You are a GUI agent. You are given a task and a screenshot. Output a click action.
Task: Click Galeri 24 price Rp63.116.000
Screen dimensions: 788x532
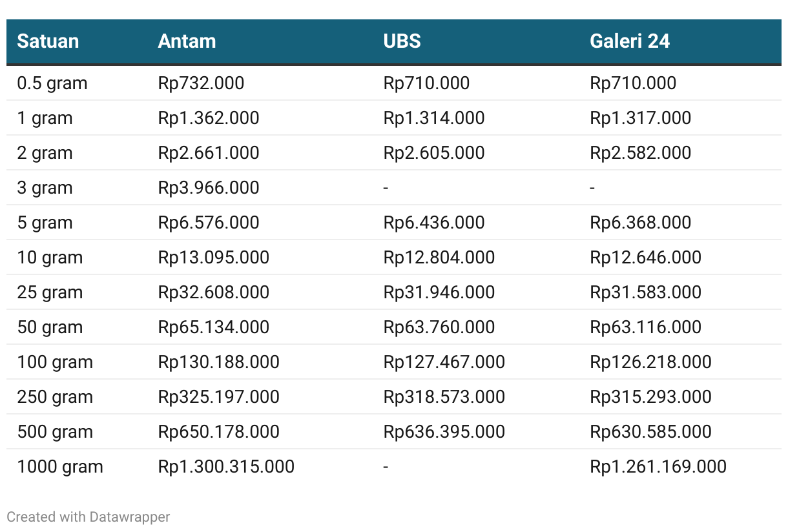[x=646, y=327]
